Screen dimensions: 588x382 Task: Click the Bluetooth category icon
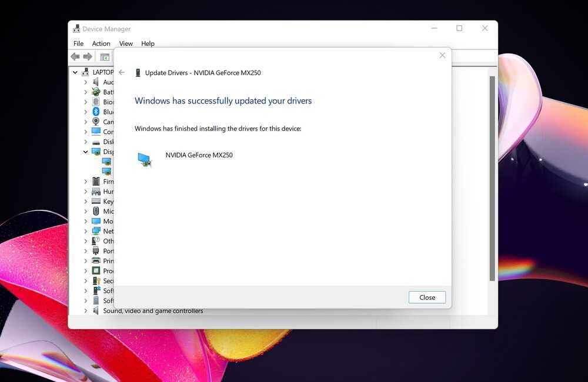(96, 112)
